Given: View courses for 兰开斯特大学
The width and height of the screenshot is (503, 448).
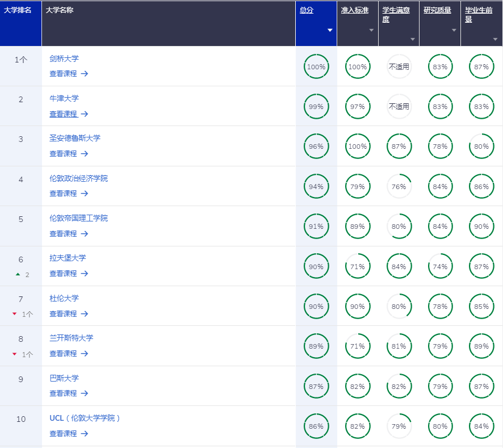Looking at the screenshot, I should [x=69, y=353].
